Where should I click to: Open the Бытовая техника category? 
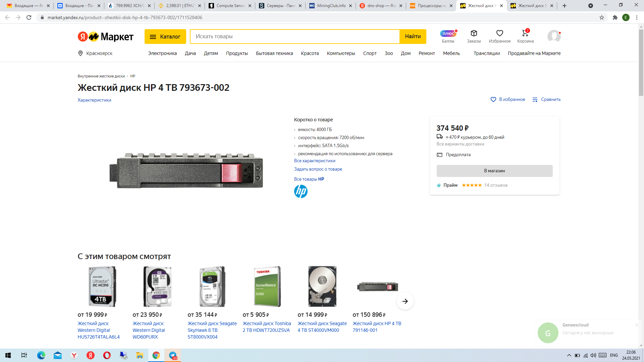274,53
